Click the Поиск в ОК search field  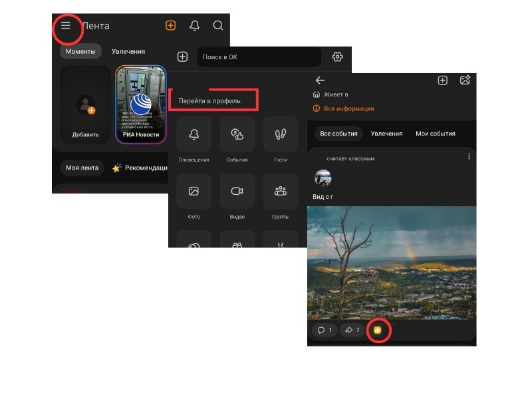[259, 57]
